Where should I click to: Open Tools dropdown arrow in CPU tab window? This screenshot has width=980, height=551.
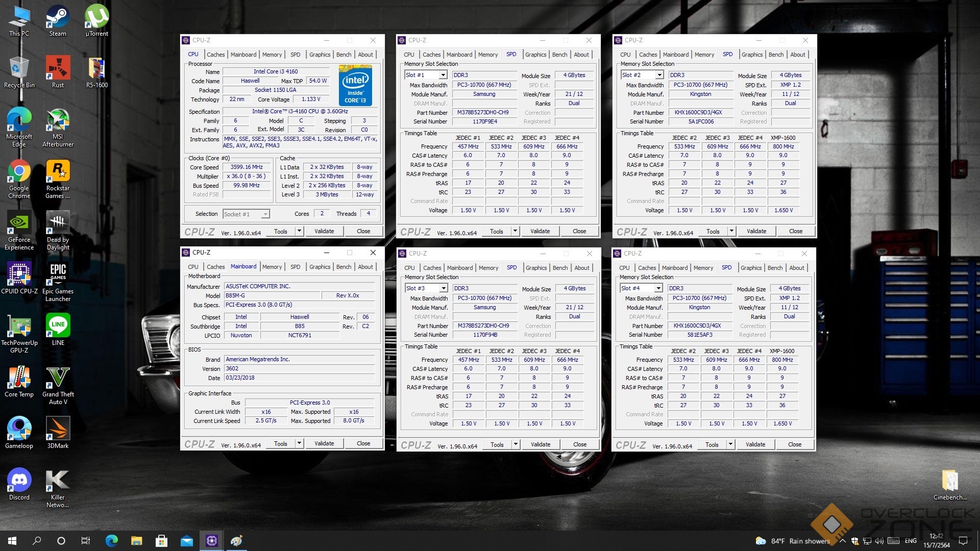click(x=299, y=231)
